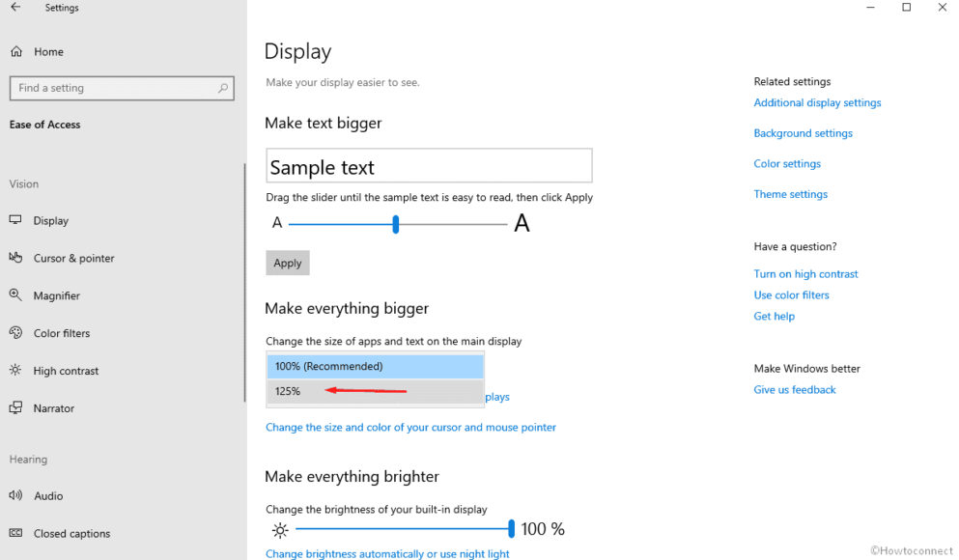959x560 pixels.
Task: Click the Display monitor icon
Action: (15, 220)
